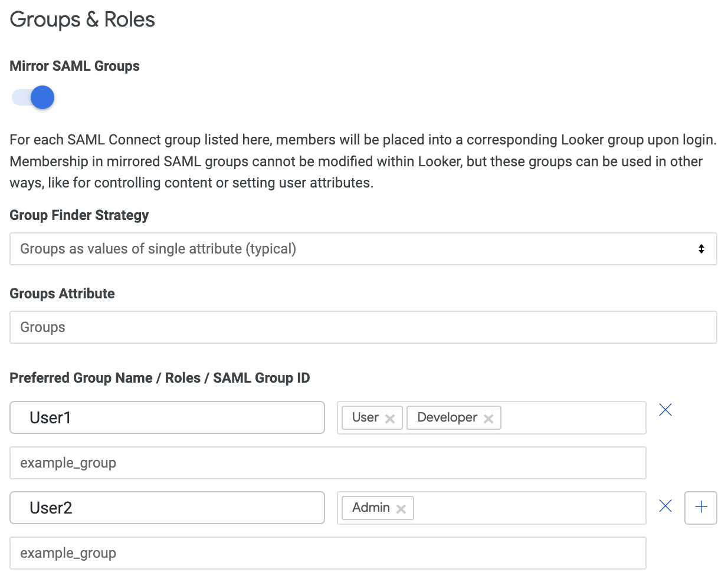Viewport: 728px width, 579px height.
Task: Click the User1 preferred group name field
Action: pos(167,417)
